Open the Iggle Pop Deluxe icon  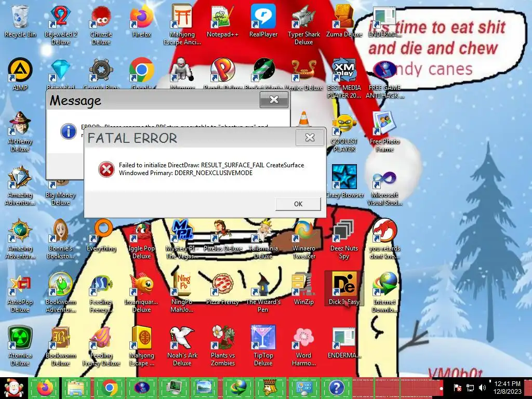point(141,239)
